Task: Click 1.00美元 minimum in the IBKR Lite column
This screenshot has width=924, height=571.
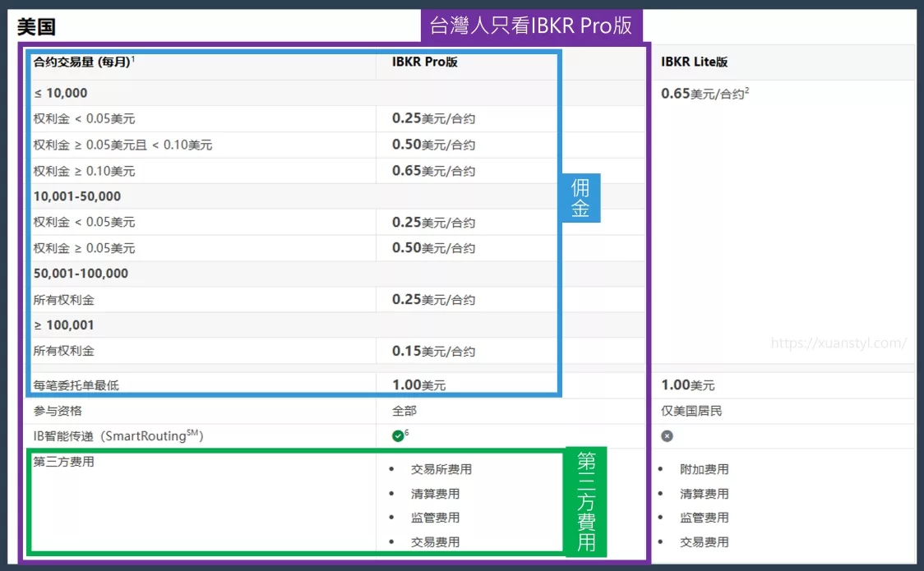Action: tap(688, 385)
